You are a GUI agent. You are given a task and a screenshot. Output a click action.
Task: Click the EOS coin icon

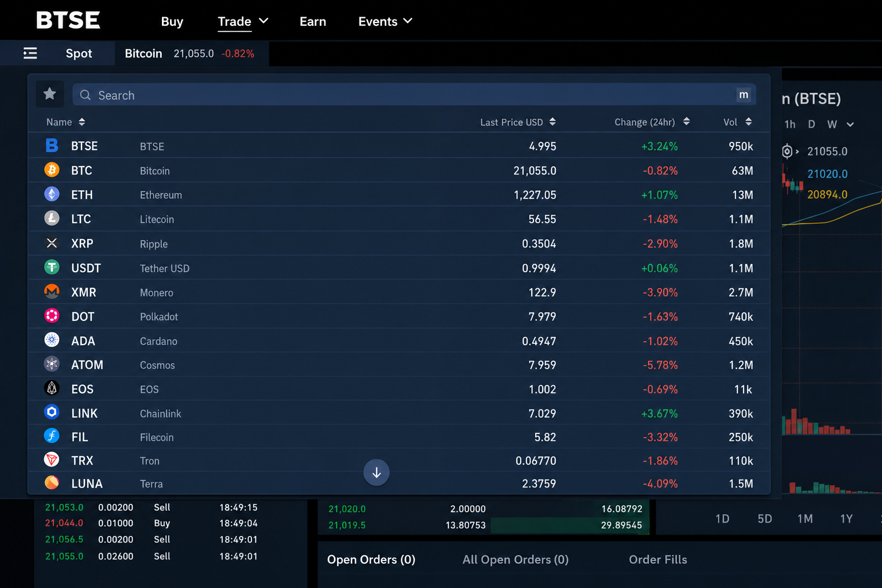click(52, 389)
